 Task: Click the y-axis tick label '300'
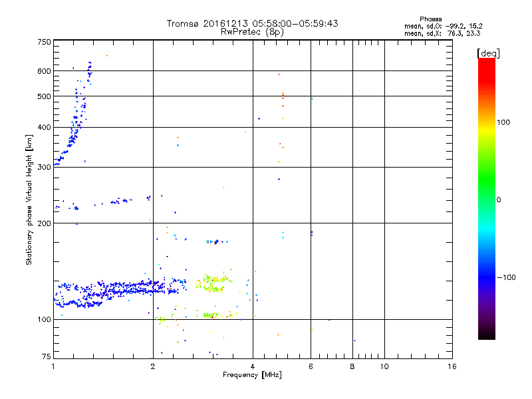[x=44, y=168]
